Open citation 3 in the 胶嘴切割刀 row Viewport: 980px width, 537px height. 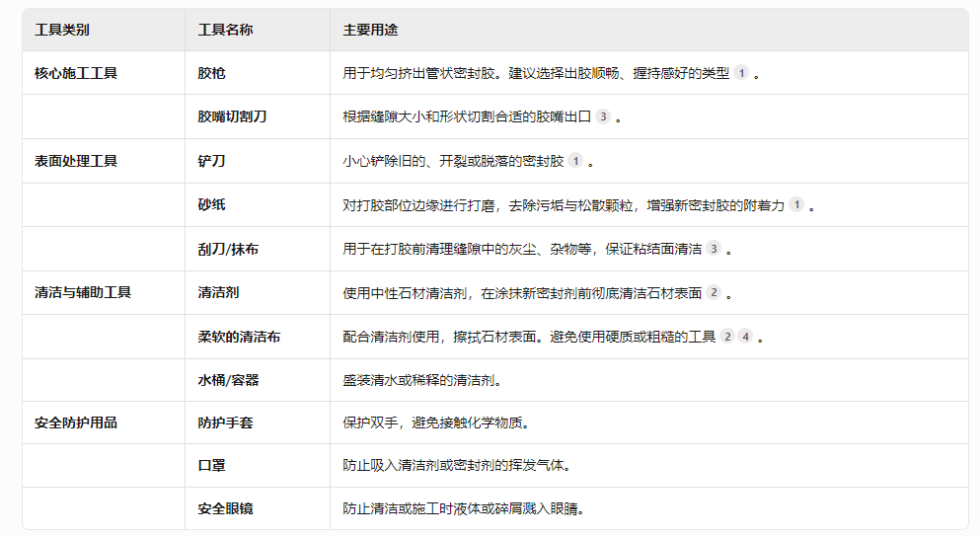(x=603, y=116)
